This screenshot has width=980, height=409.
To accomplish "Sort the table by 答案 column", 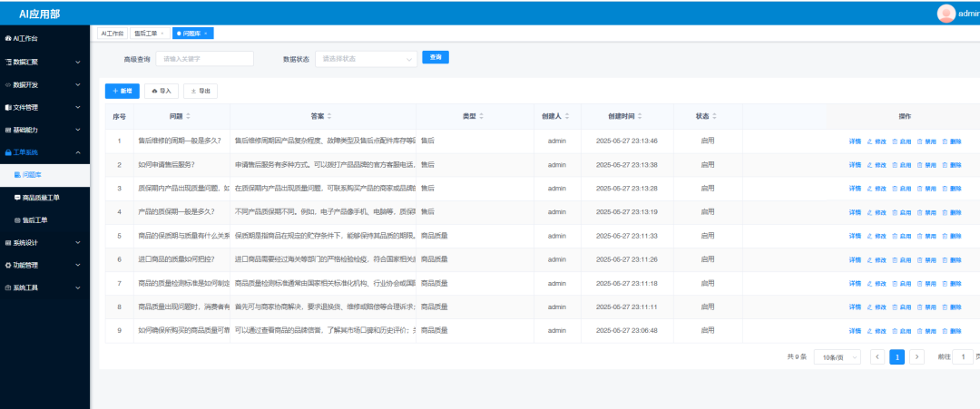I will pyautogui.click(x=329, y=116).
